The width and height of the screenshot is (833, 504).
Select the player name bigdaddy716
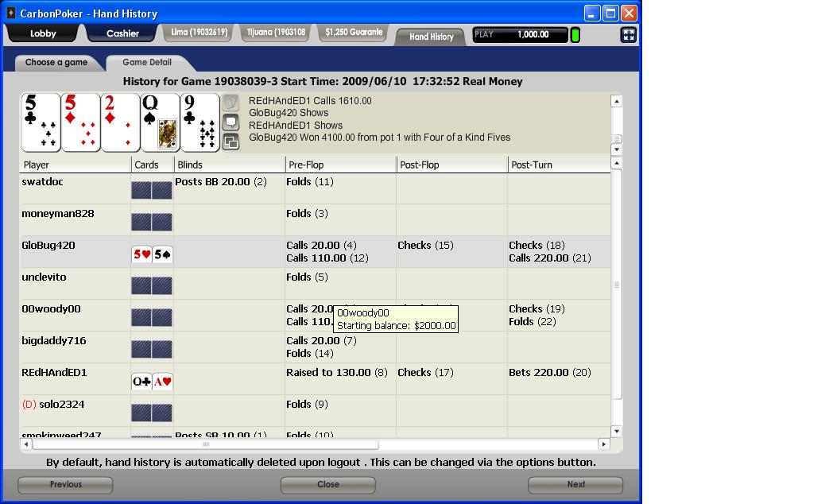54,341
